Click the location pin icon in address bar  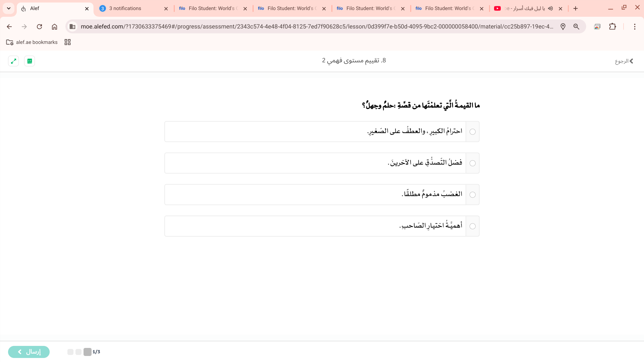point(563,26)
